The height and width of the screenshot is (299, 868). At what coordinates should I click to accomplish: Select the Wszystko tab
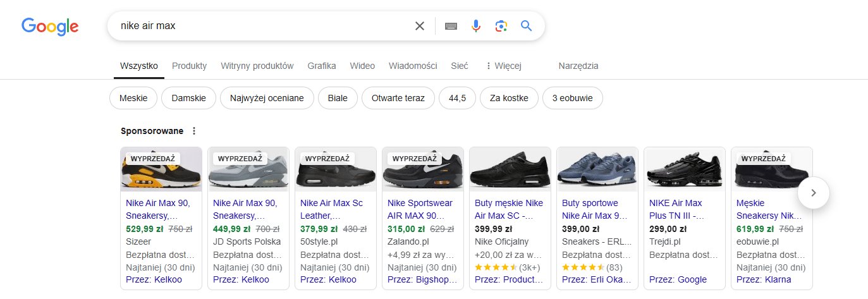click(x=139, y=66)
